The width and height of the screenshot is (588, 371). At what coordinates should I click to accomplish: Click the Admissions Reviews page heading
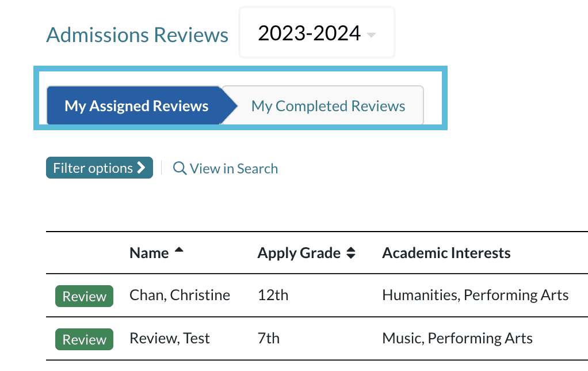point(138,35)
